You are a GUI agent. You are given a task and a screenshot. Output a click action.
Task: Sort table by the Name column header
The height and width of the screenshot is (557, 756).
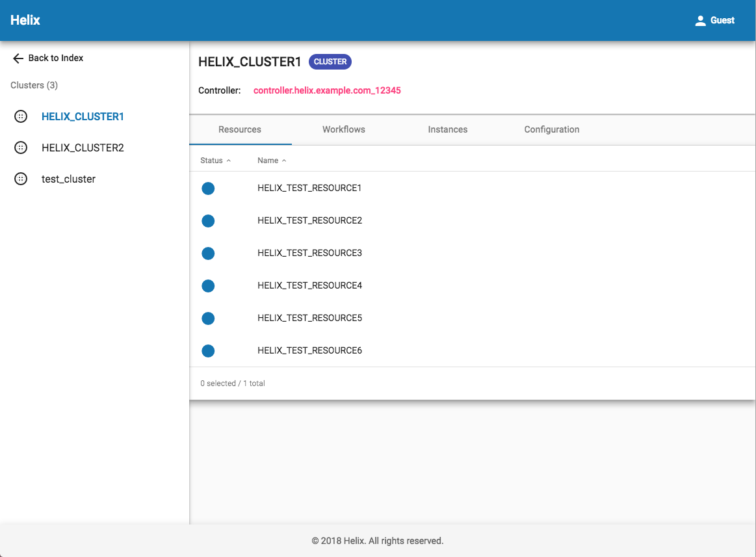click(x=268, y=161)
